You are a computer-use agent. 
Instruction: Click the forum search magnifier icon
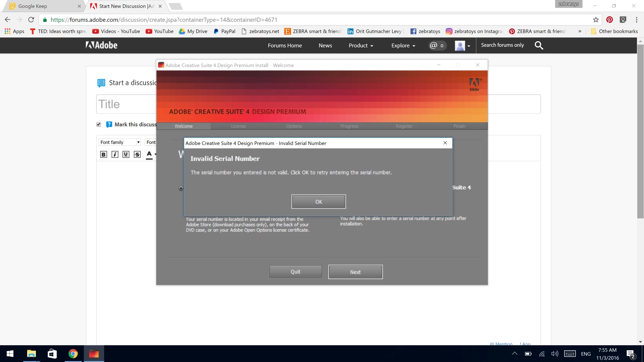pyautogui.click(x=539, y=45)
